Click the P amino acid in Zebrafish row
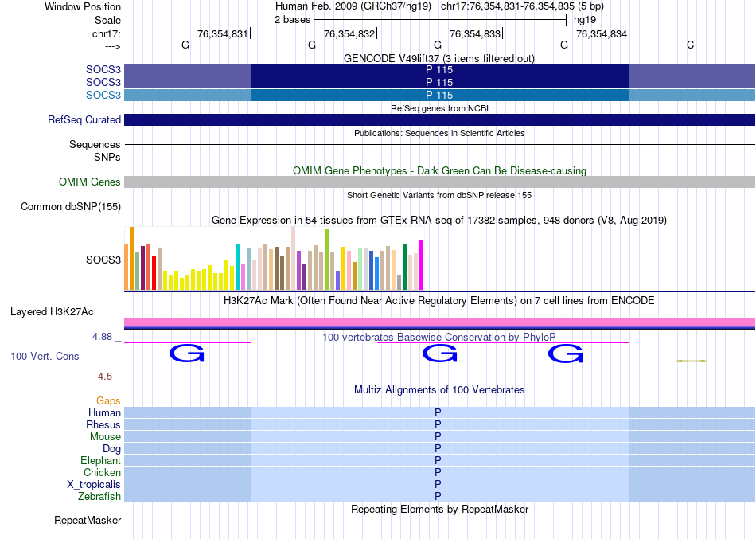 [x=438, y=496]
